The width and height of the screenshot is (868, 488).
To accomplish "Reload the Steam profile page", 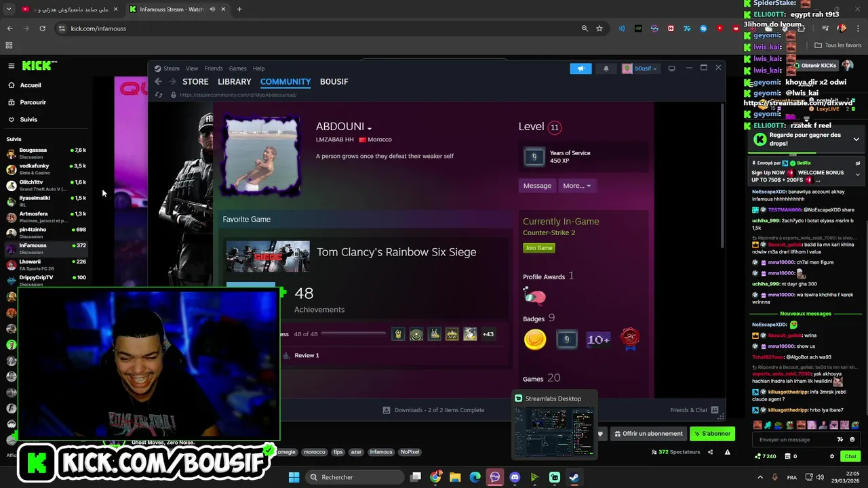I will tap(159, 95).
